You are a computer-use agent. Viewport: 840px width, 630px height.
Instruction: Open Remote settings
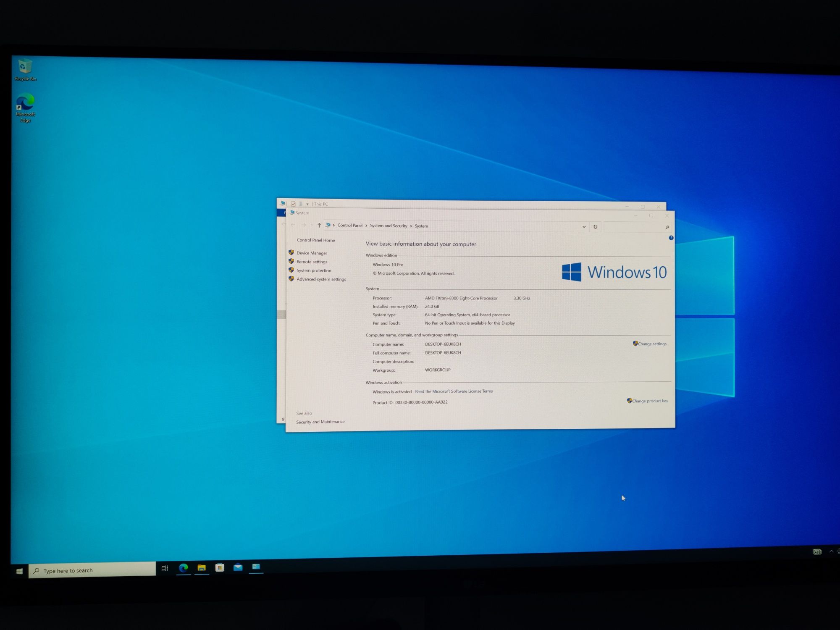tap(312, 262)
